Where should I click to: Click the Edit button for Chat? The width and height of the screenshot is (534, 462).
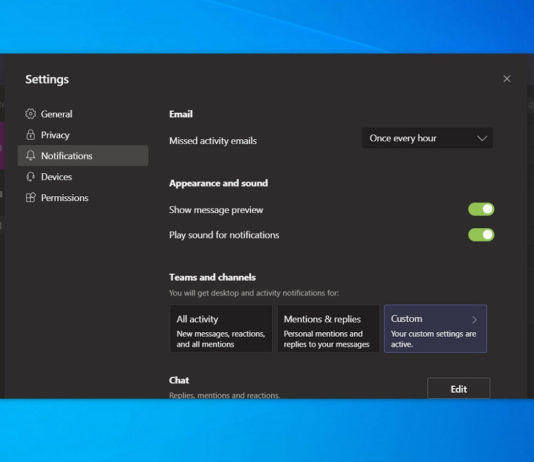coord(459,388)
